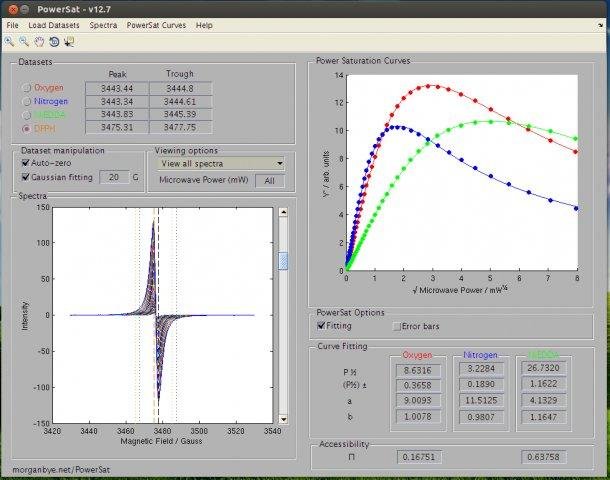Click the spectra scrollbar down arrow
610x480 pixels.
tap(283, 419)
